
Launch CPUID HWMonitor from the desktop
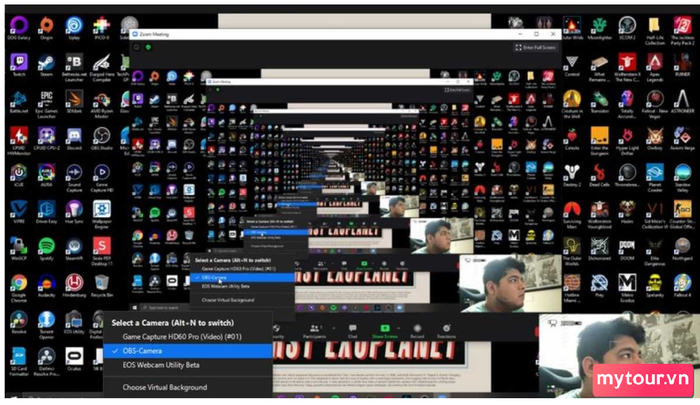19,141
